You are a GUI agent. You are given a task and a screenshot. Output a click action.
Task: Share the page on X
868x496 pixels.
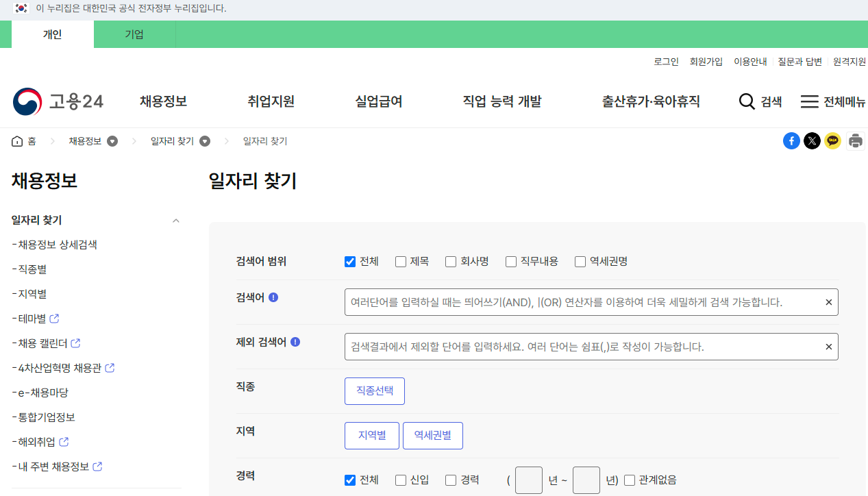coord(812,140)
